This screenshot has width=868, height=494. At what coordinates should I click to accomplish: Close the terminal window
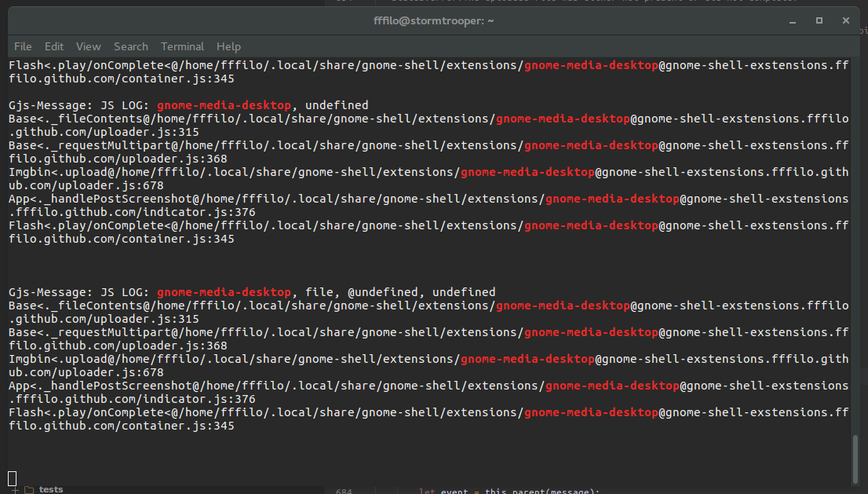(x=846, y=20)
